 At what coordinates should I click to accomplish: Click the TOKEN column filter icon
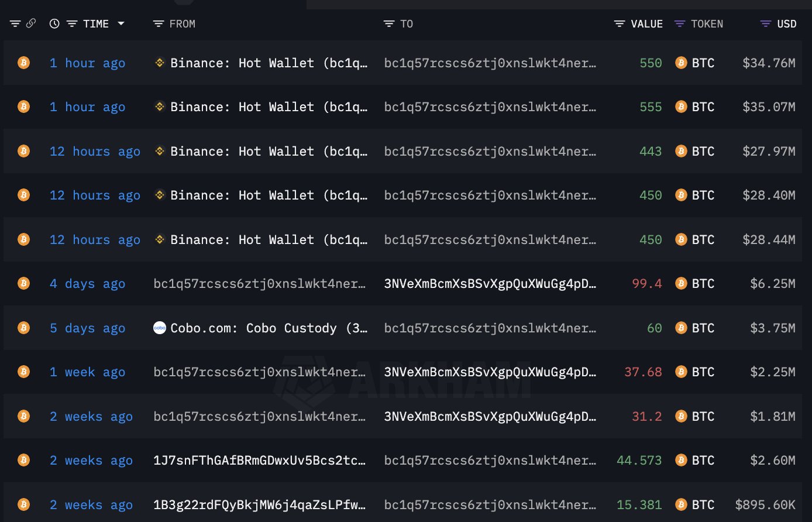coord(679,23)
